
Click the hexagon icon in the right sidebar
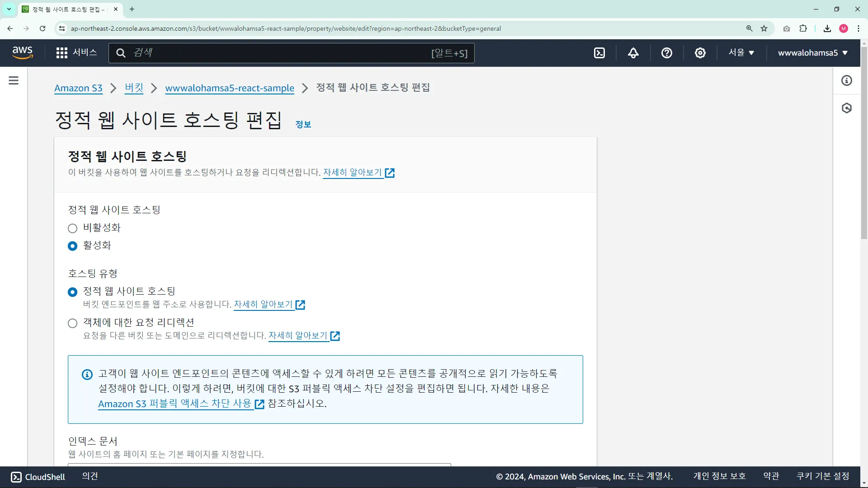tap(847, 108)
